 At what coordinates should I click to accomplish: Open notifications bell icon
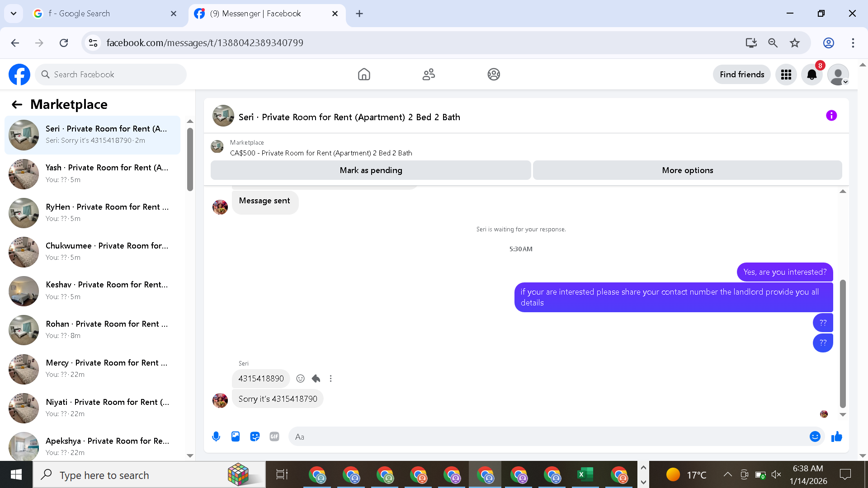tap(812, 75)
